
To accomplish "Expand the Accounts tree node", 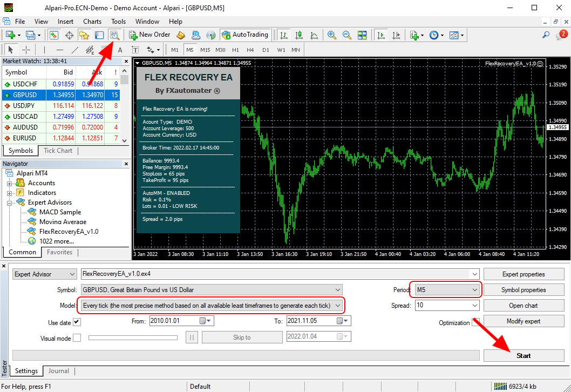I will point(10,184).
